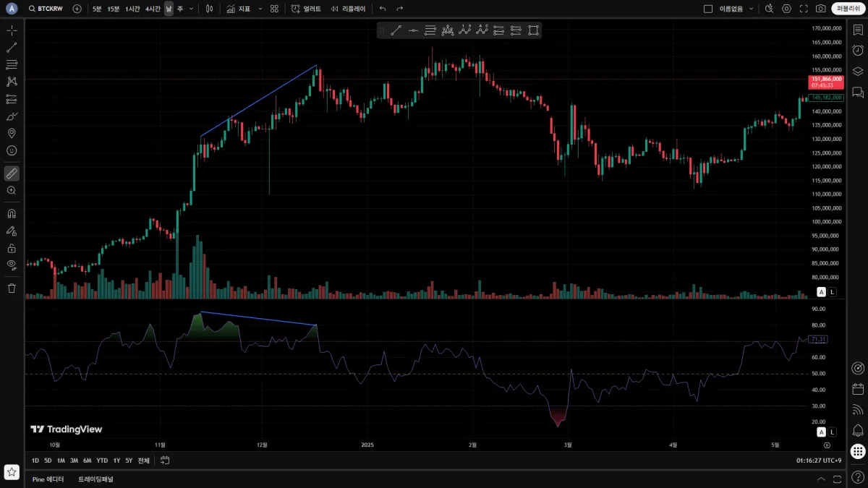
Task: Select the ruler measure tool
Action: (x=12, y=174)
